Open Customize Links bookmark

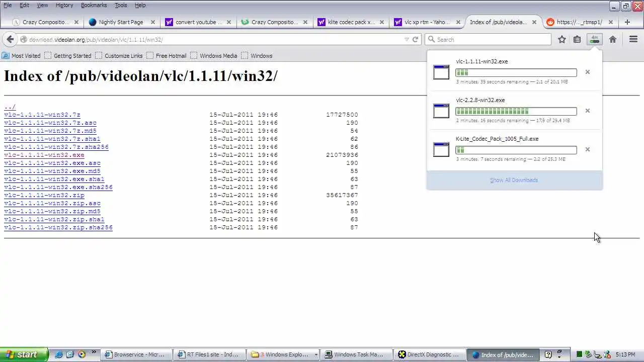pos(119,56)
